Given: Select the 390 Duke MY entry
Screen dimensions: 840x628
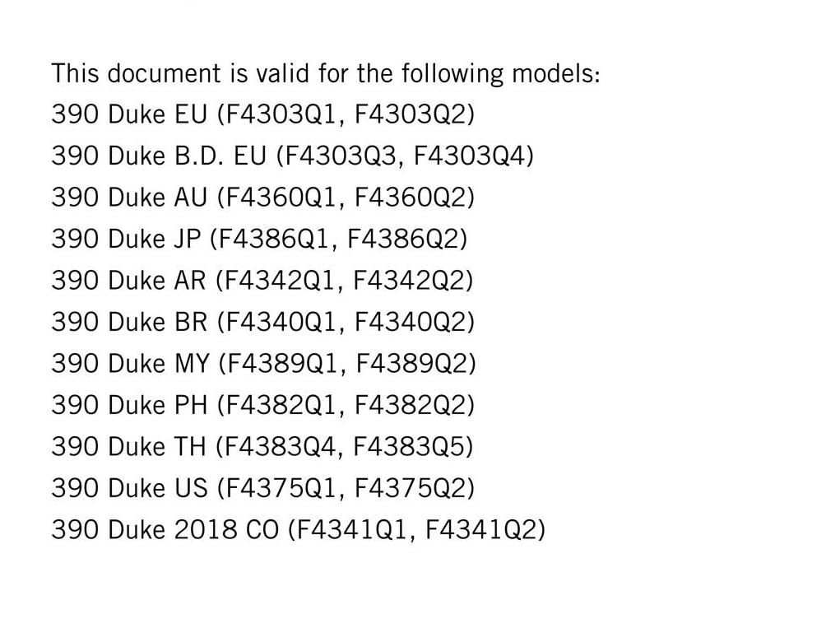Looking at the screenshot, I should 263,363.
